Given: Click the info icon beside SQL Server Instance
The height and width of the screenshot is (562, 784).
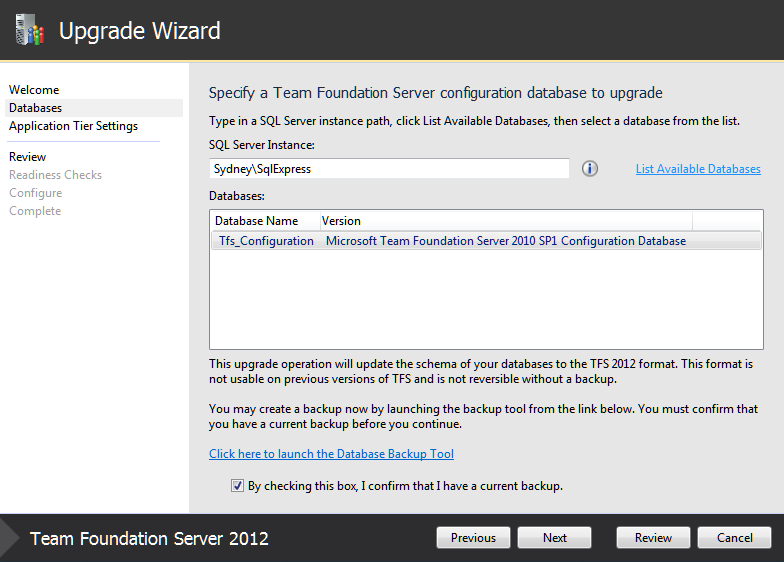Looking at the screenshot, I should [590, 168].
